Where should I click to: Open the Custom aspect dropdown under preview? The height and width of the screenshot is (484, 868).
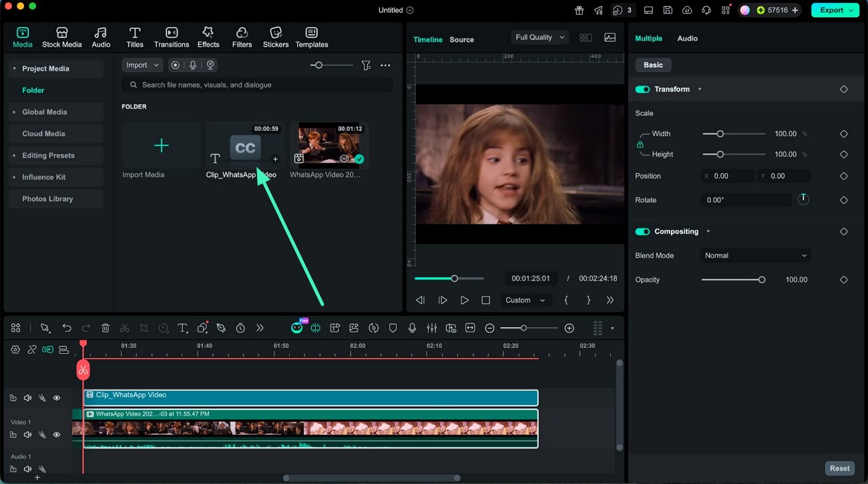[x=525, y=300]
